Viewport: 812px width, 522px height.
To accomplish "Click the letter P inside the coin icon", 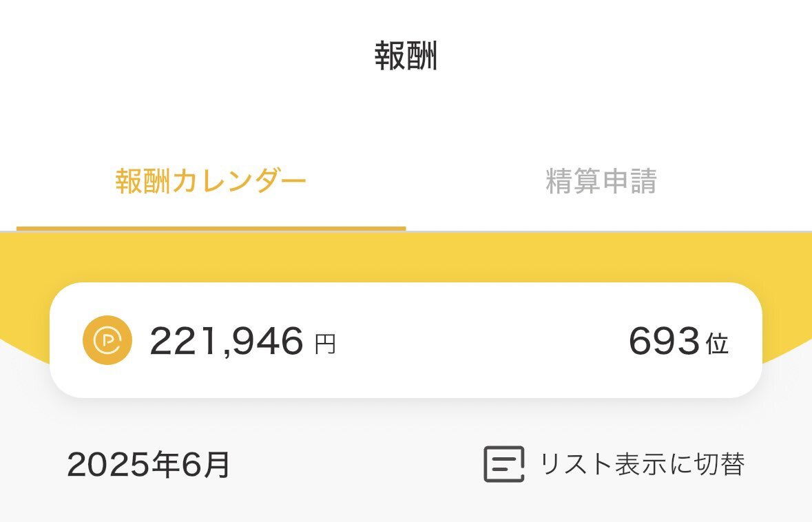I will [108, 340].
